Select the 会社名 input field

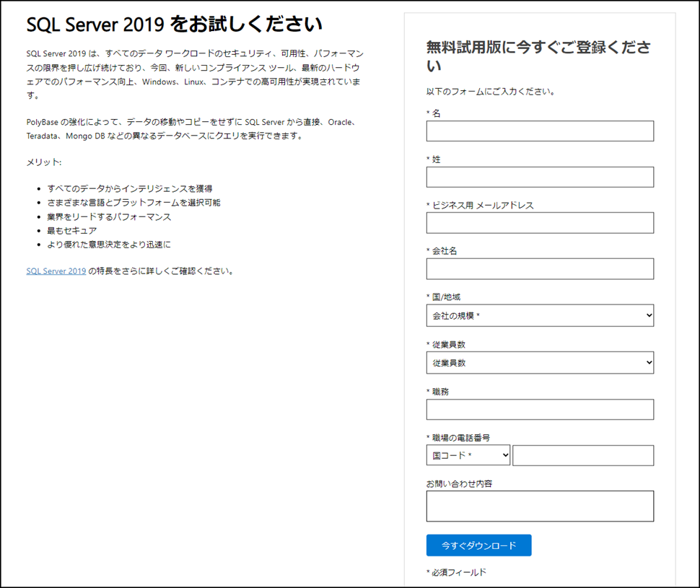[540, 269]
